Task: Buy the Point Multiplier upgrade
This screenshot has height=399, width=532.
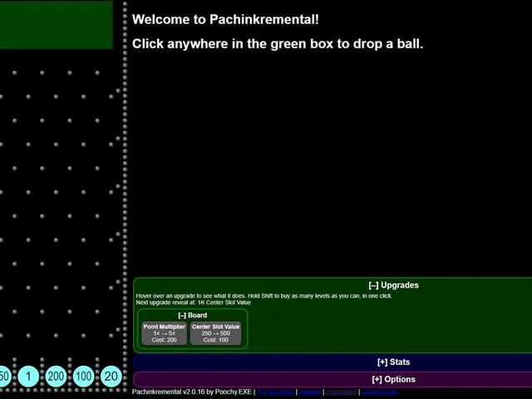Action: 165,333
